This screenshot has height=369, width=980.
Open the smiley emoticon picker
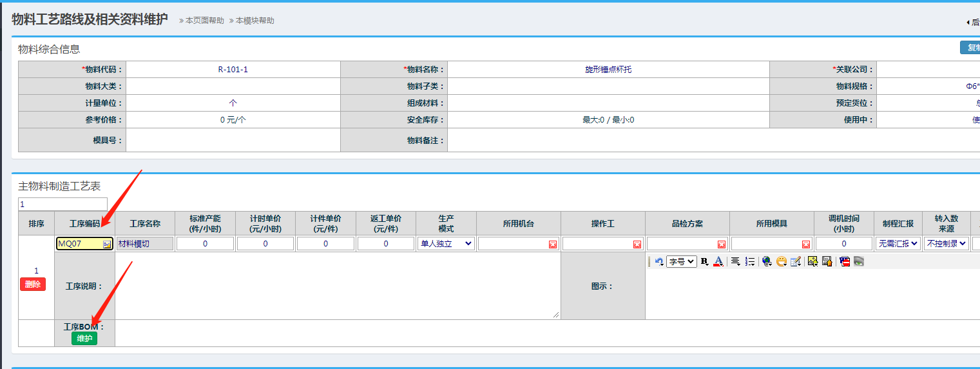click(x=781, y=261)
